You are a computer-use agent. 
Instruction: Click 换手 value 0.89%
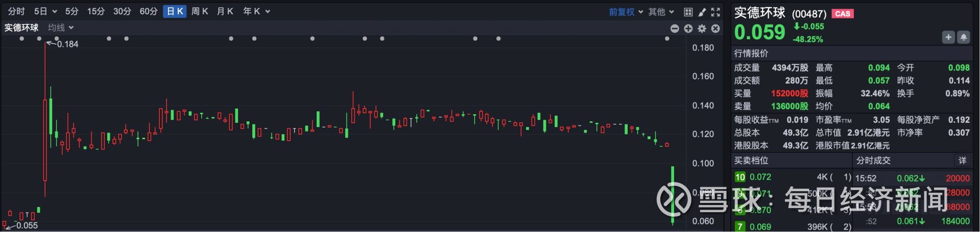pyautogui.click(x=958, y=94)
